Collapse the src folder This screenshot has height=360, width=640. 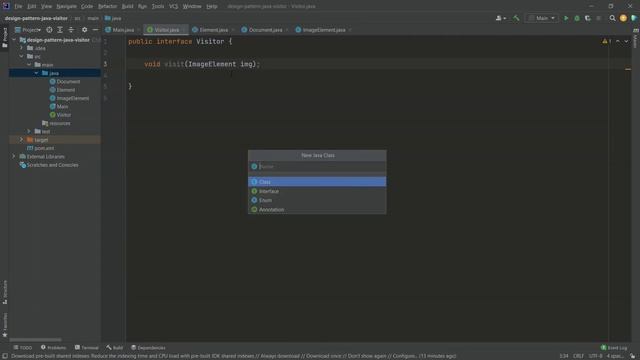[x=22, y=56]
